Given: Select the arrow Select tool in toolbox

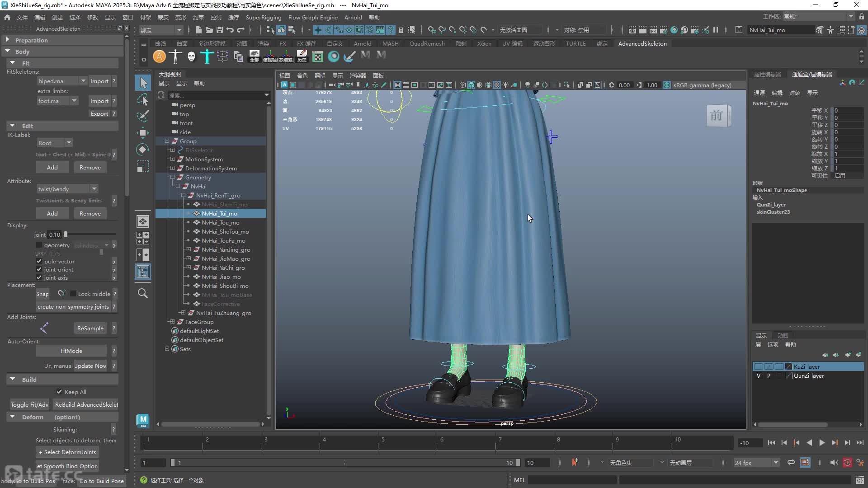Looking at the screenshot, I should 143,83.
